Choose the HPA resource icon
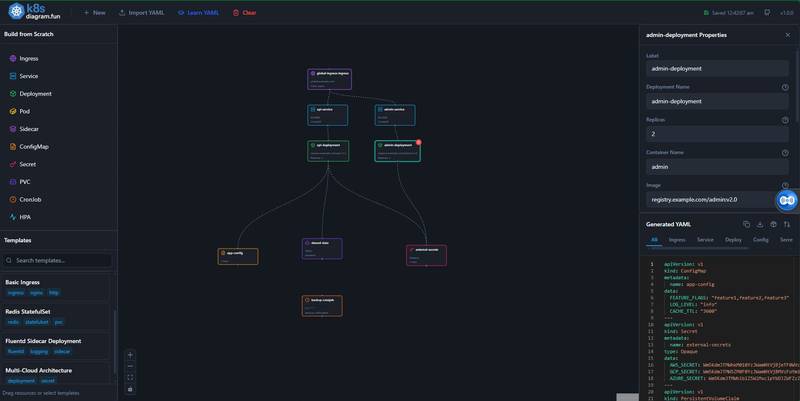The image size is (800, 401). pos(13,217)
